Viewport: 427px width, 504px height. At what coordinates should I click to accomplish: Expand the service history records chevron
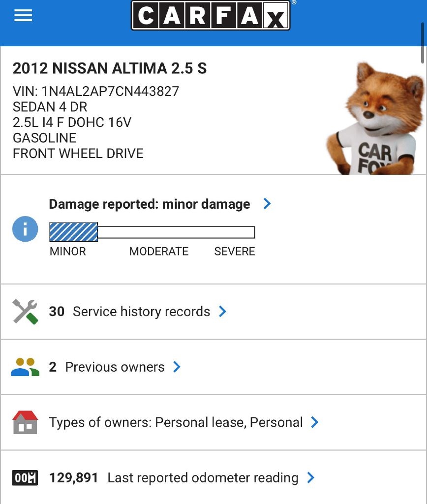[x=222, y=312]
